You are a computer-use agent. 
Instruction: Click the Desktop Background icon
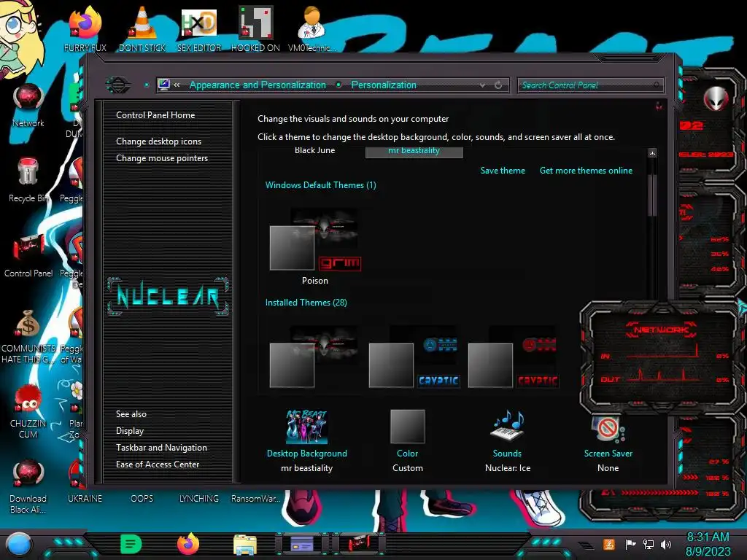[306, 427]
